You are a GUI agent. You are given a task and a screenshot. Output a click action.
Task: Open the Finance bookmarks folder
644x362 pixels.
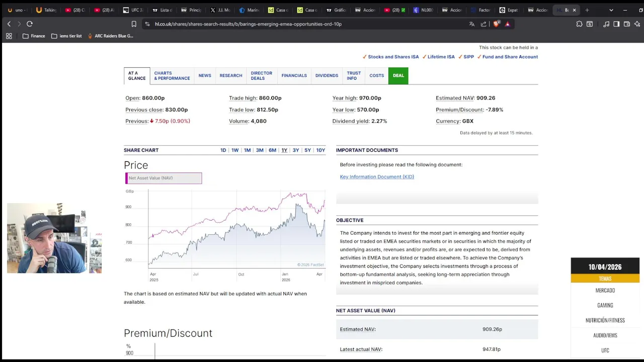pos(34,36)
